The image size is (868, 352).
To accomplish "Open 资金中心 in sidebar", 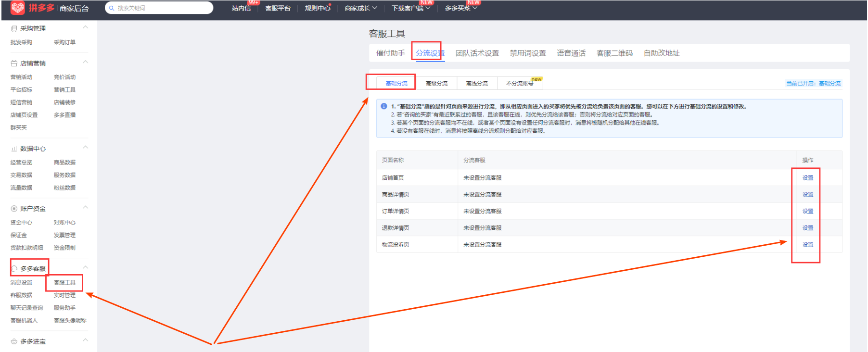I will click(x=21, y=223).
